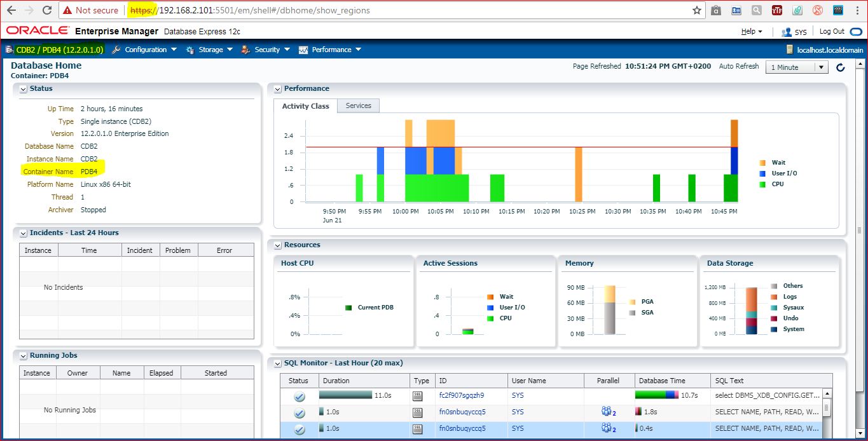Screen dimensions: 868x441
Task: Click SQL type icon in the 0.4s row
Action: point(418,429)
